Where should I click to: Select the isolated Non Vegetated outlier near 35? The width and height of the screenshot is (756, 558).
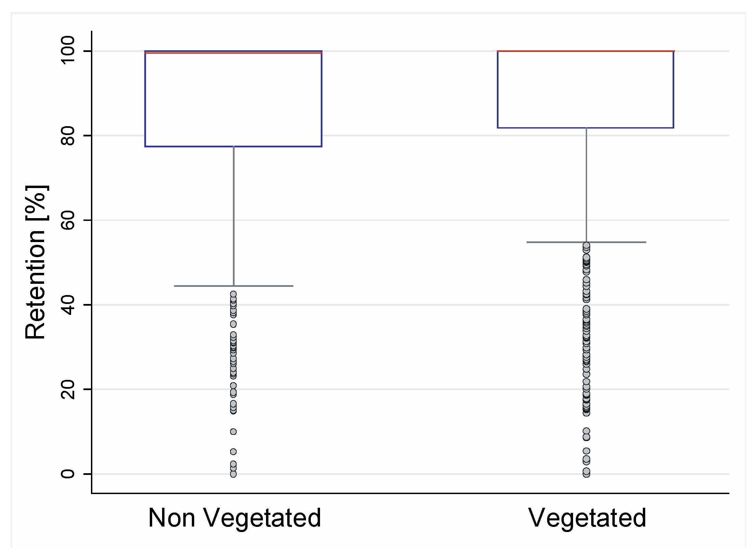233,324
